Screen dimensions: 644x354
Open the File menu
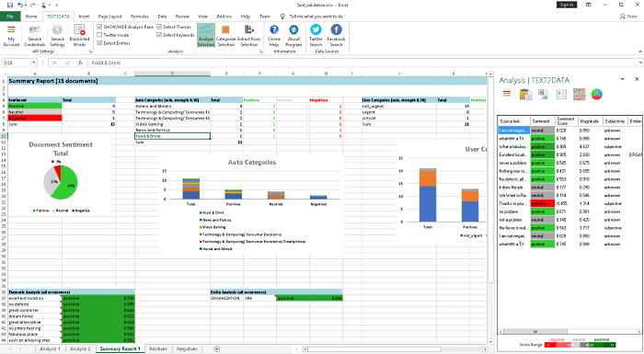tap(10, 17)
